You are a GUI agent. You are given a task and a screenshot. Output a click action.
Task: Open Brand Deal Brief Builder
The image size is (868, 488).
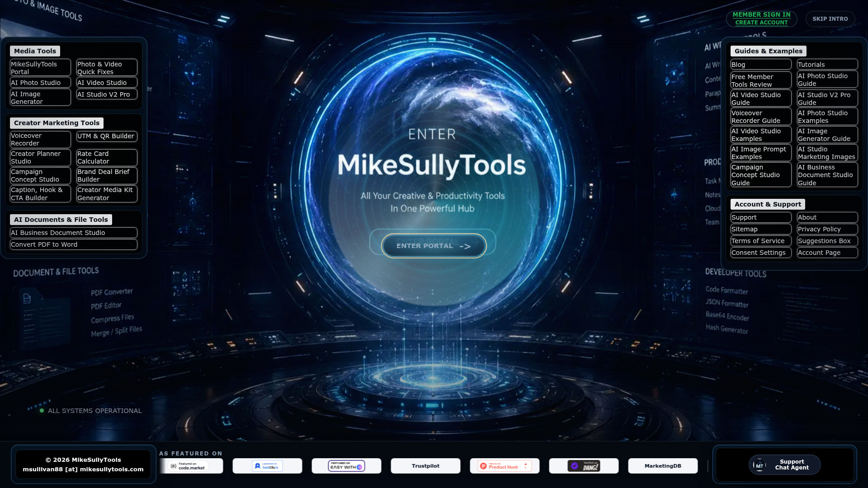click(107, 176)
